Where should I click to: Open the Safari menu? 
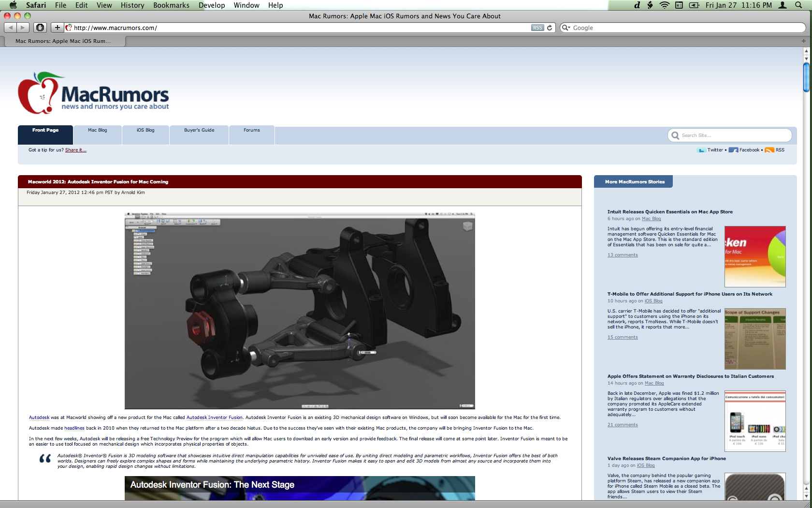tap(36, 5)
